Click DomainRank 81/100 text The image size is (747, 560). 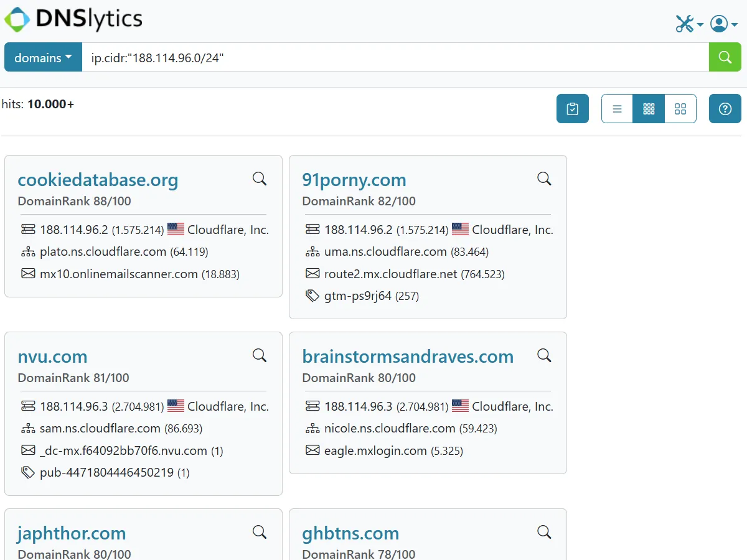coord(73,378)
